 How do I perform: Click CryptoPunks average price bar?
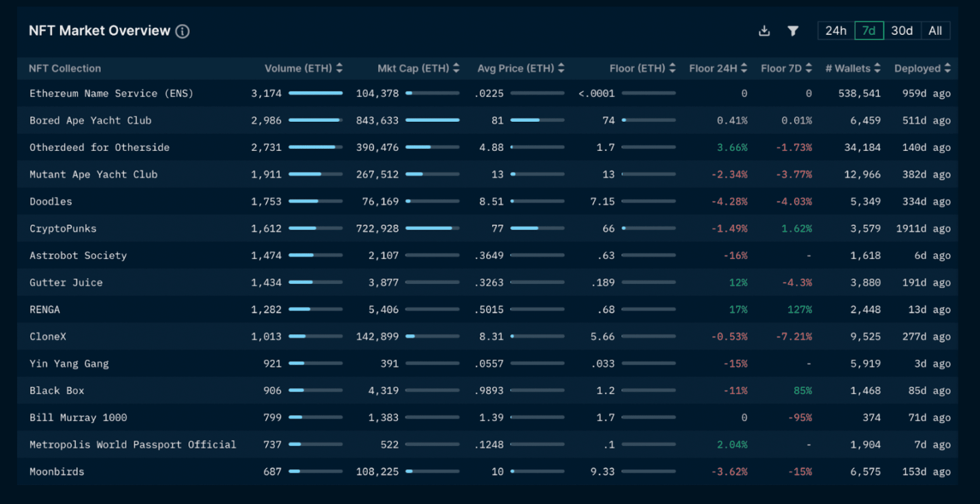(x=537, y=228)
